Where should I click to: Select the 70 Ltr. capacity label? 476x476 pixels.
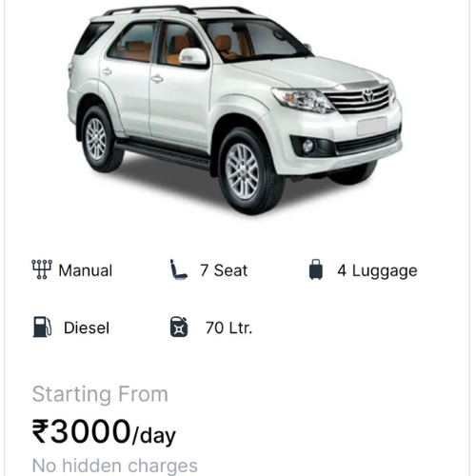coord(228,327)
